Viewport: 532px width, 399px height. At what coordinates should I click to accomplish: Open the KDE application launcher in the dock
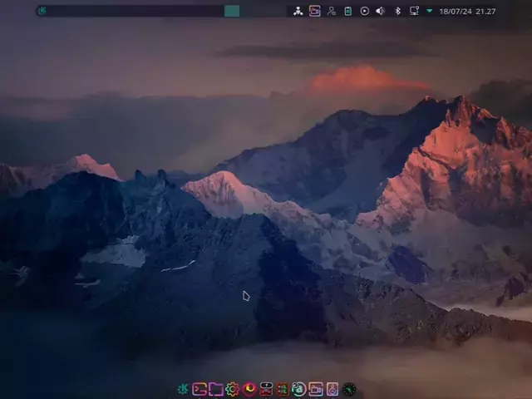(x=183, y=389)
